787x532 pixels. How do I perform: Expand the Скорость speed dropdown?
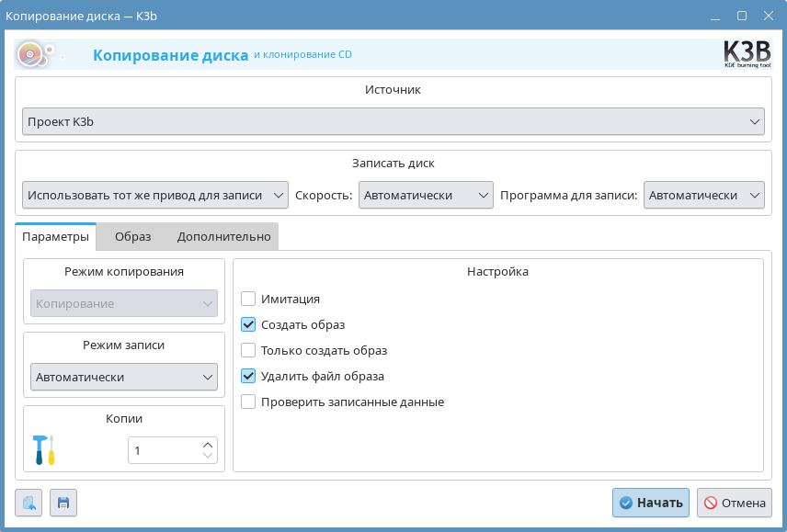[426, 195]
